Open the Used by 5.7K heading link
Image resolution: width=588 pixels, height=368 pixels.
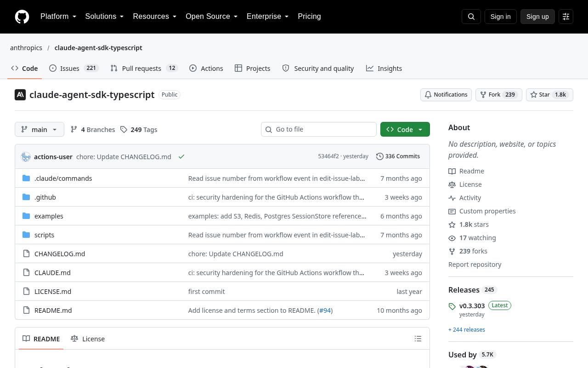pyautogui.click(x=473, y=355)
